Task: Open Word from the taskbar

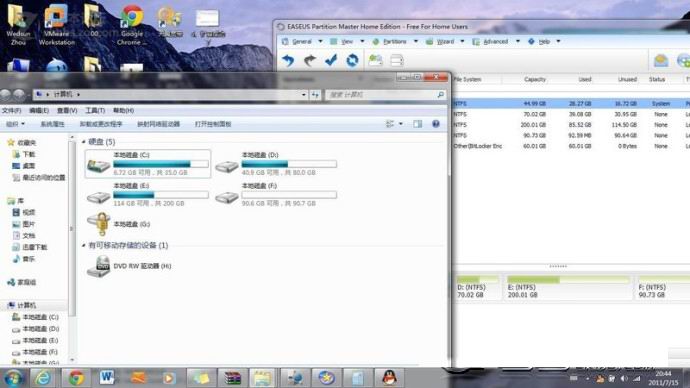Action: pyautogui.click(x=106, y=378)
